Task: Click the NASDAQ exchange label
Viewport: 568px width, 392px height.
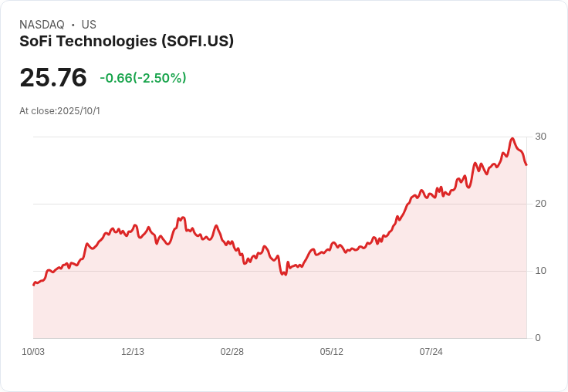Action: 42,25
